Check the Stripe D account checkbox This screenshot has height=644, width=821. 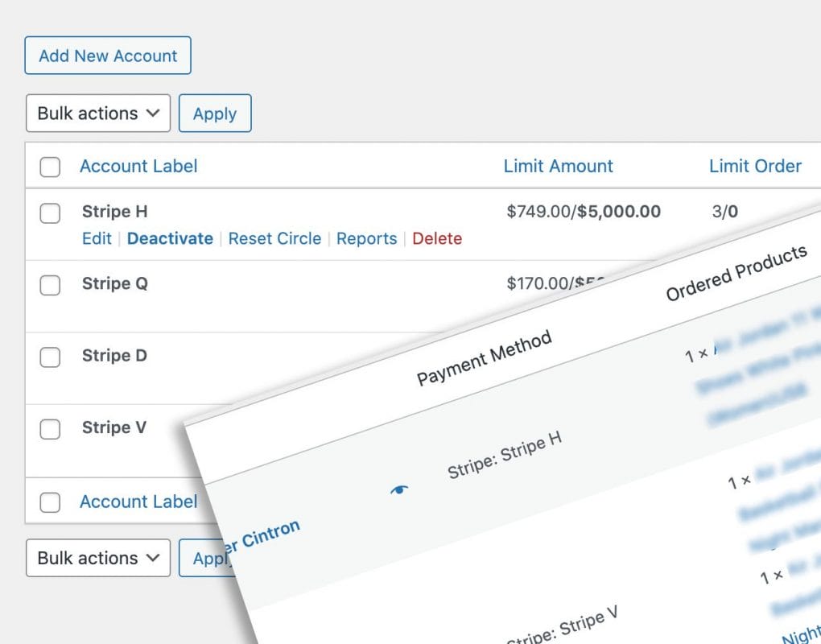[50, 357]
